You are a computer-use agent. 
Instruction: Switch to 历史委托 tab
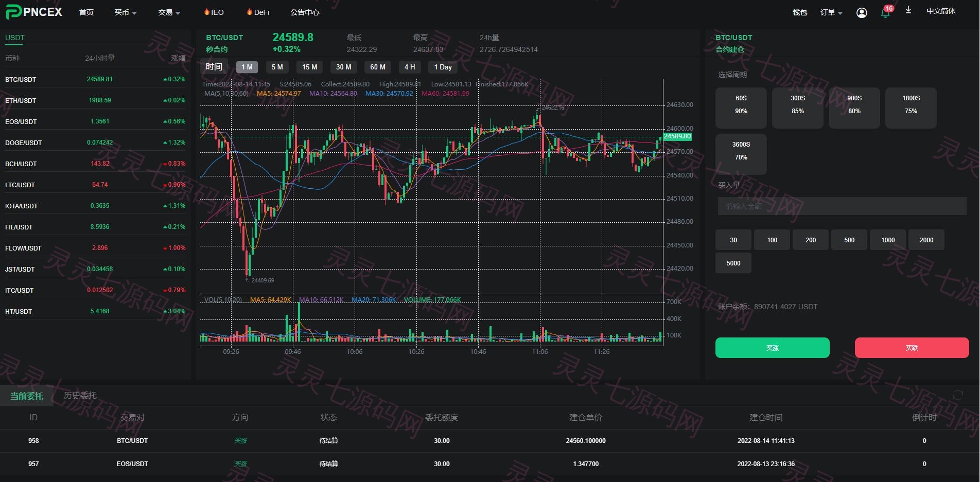[80, 395]
